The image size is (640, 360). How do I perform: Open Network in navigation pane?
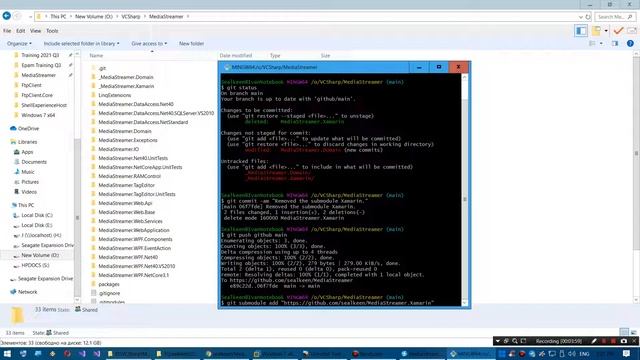pos(27,292)
